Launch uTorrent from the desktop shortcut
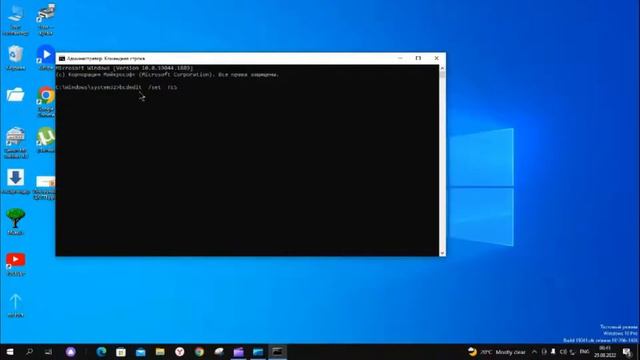Screen dimensions: 640x360 (x=46, y=140)
